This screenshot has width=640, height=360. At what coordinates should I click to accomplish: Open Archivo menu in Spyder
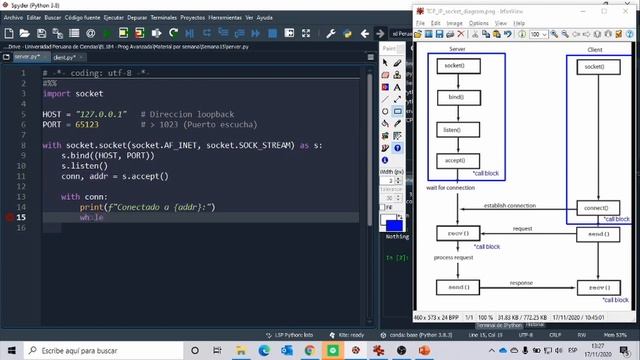point(13,18)
